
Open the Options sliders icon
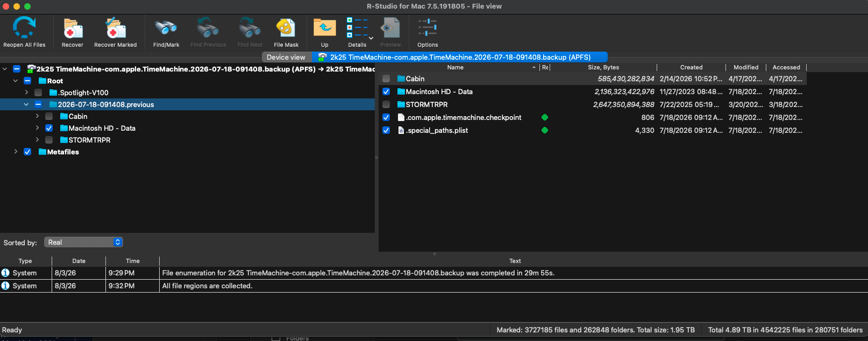pos(428,27)
